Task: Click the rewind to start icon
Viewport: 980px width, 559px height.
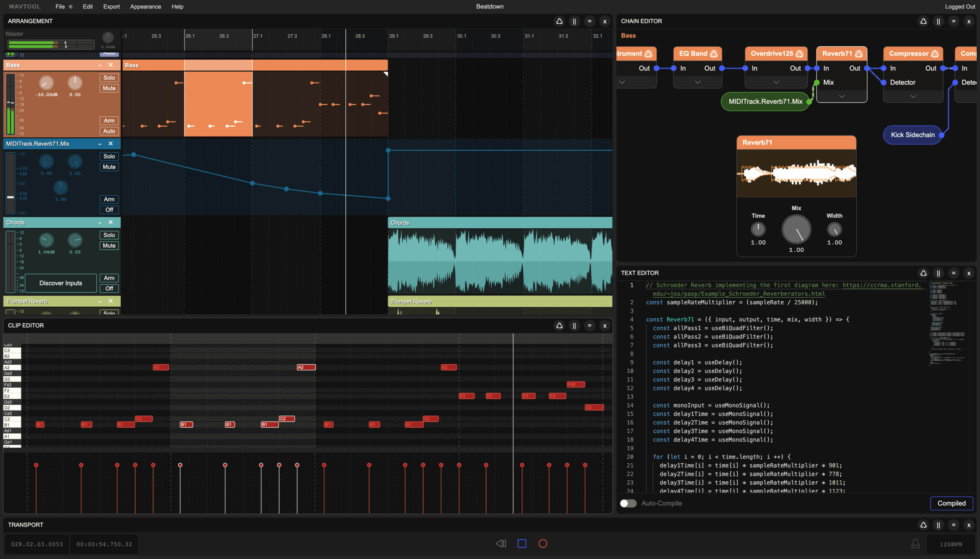Action: pyautogui.click(x=501, y=544)
